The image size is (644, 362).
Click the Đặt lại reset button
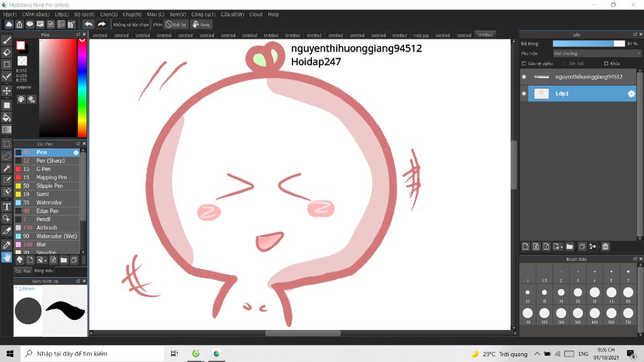click(176, 25)
